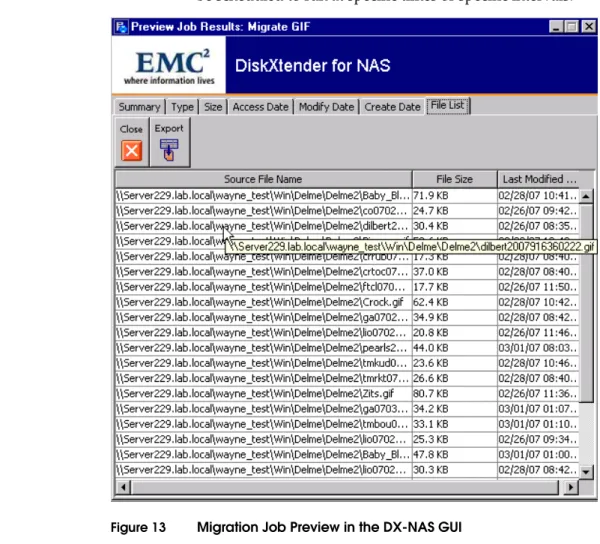Select the Baby_Bl... row sized 47.8 KB
The height and width of the screenshot is (544, 600).
[x=347, y=454]
